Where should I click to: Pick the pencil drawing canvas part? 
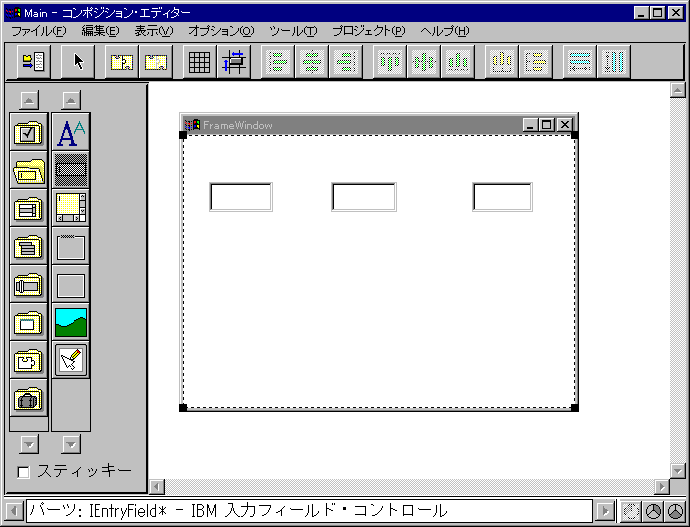71,361
